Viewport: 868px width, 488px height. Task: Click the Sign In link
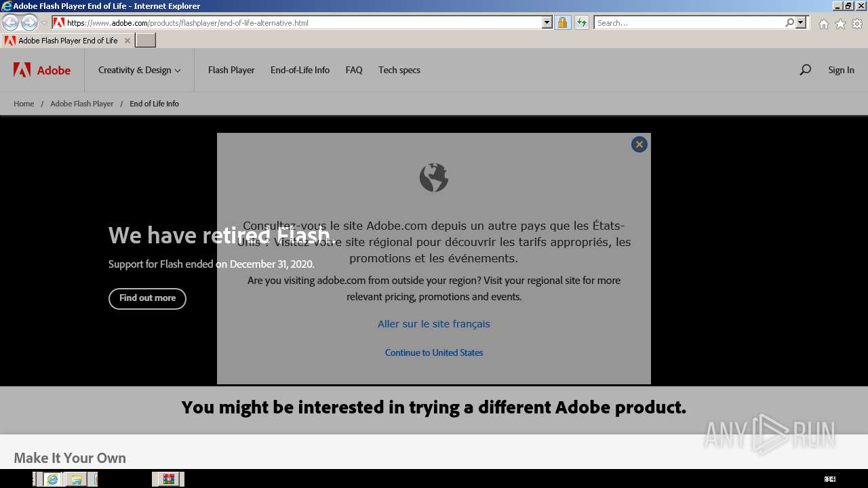(841, 70)
